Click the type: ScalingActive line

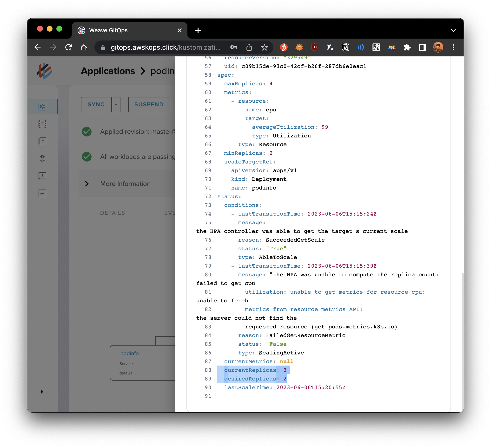pyautogui.click(x=271, y=353)
